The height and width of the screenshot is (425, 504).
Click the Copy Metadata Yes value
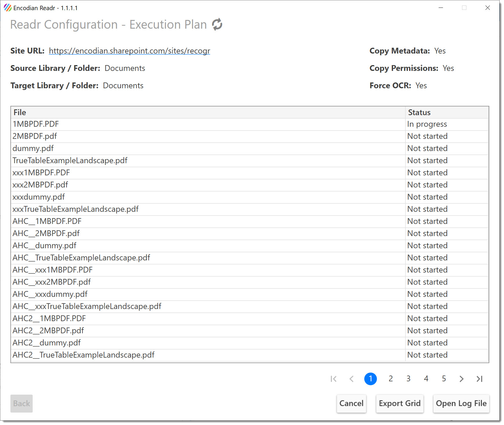coord(440,51)
